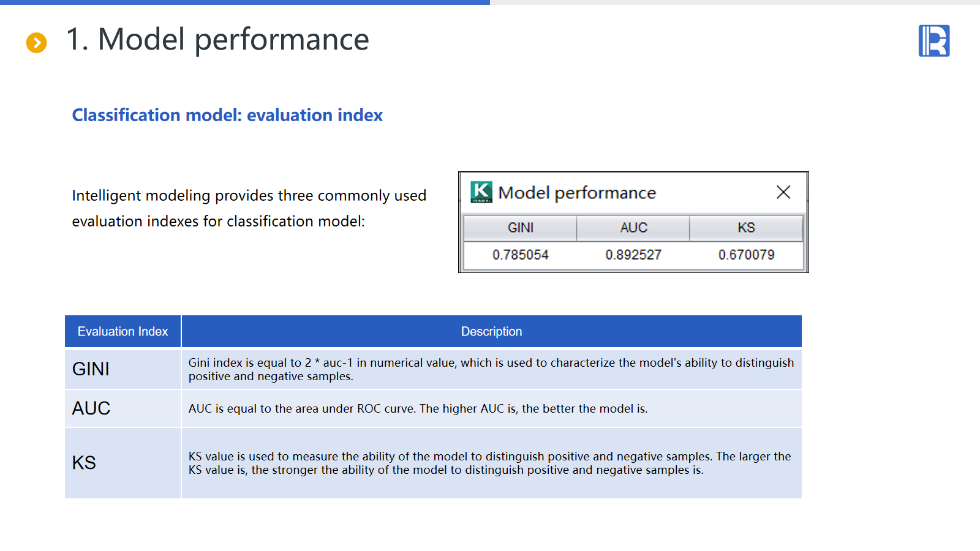Select the GINI value 0.785054
This screenshot has width=980, height=551.
(520, 255)
